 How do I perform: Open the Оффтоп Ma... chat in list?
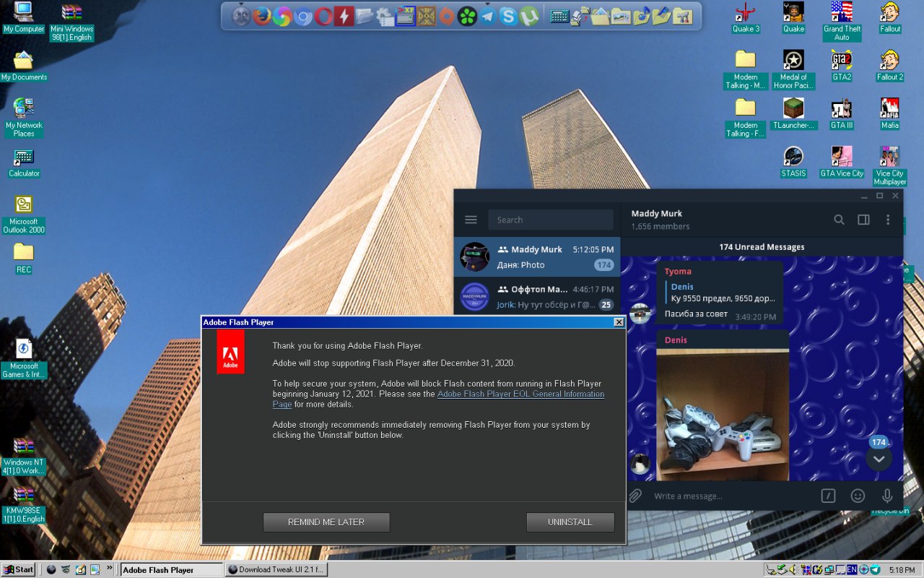tap(537, 296)
